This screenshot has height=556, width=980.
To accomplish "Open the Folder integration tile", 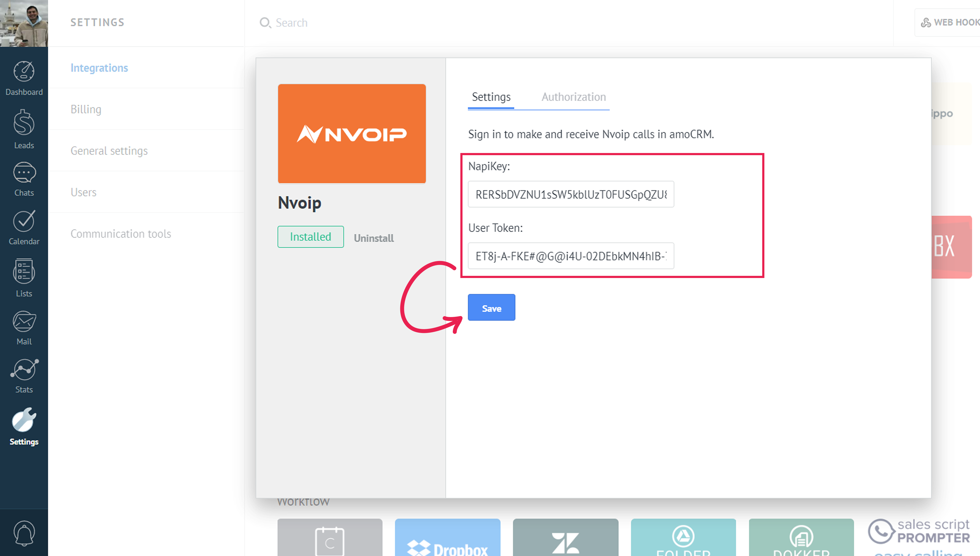I will coord(683,537).
